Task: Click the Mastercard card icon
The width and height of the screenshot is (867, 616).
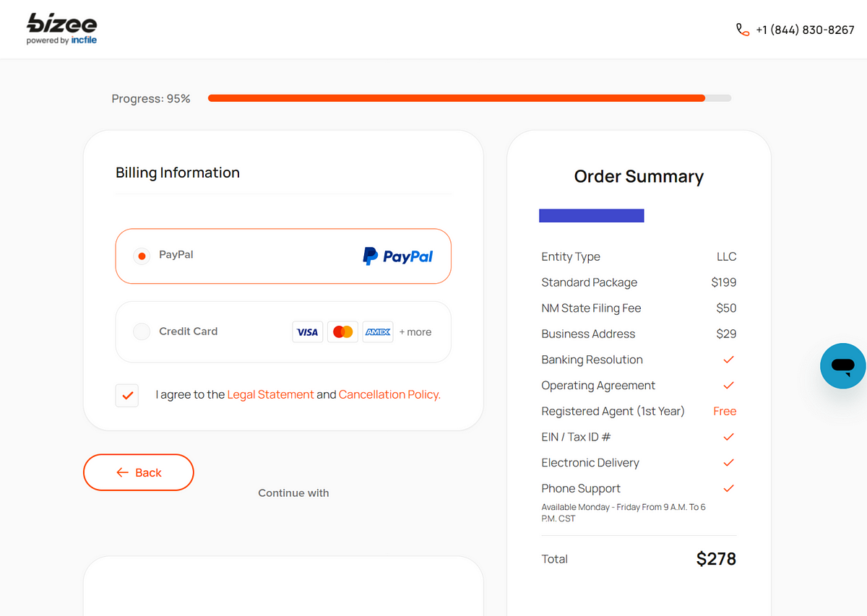Action: (x=342, y=331)
